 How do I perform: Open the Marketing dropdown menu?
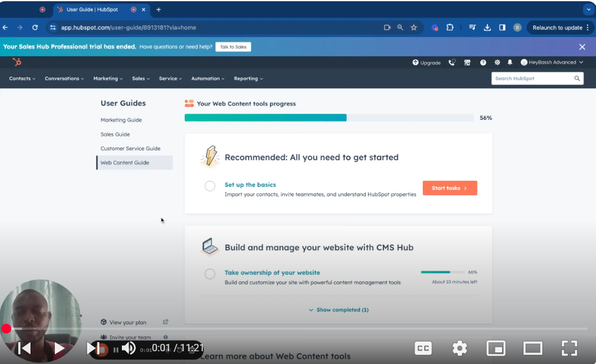108,79
